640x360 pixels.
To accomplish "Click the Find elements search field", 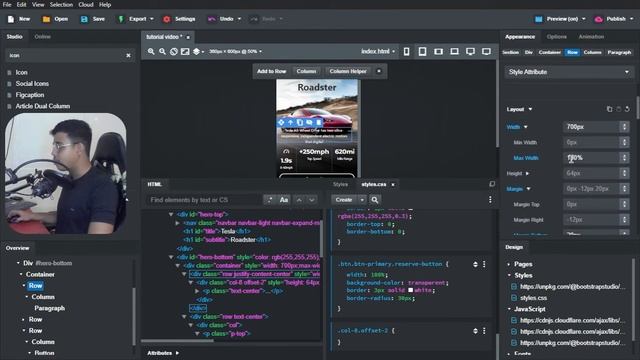I will [204, 200].
